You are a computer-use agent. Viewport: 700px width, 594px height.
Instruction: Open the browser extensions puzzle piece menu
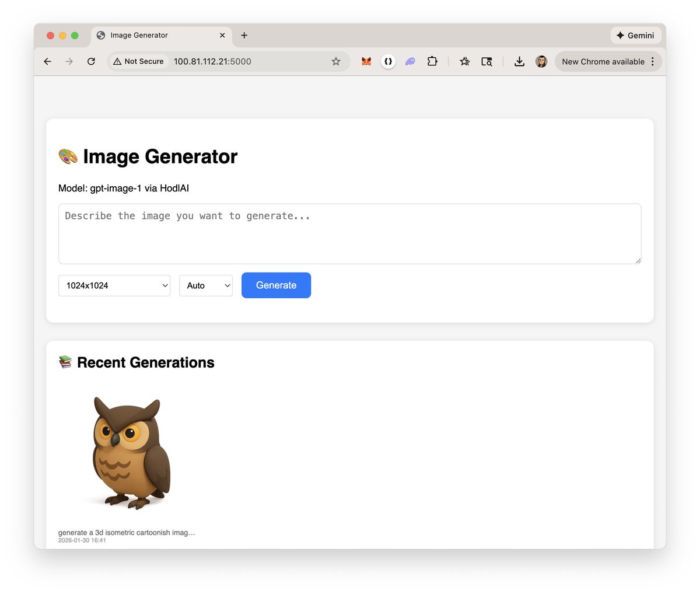[x=432, y=61]
